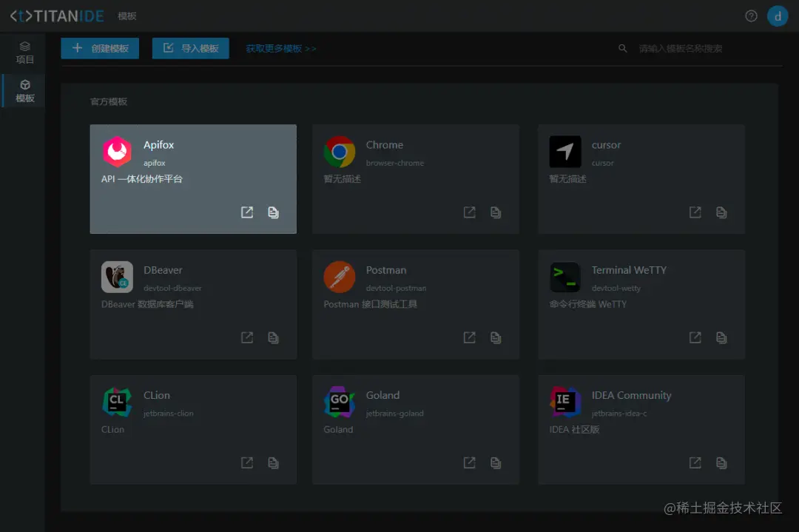Viewport: 799px width, 532px height.
Task: Follow the 获取更多模板 link
Action: click(x=281, y=48)
